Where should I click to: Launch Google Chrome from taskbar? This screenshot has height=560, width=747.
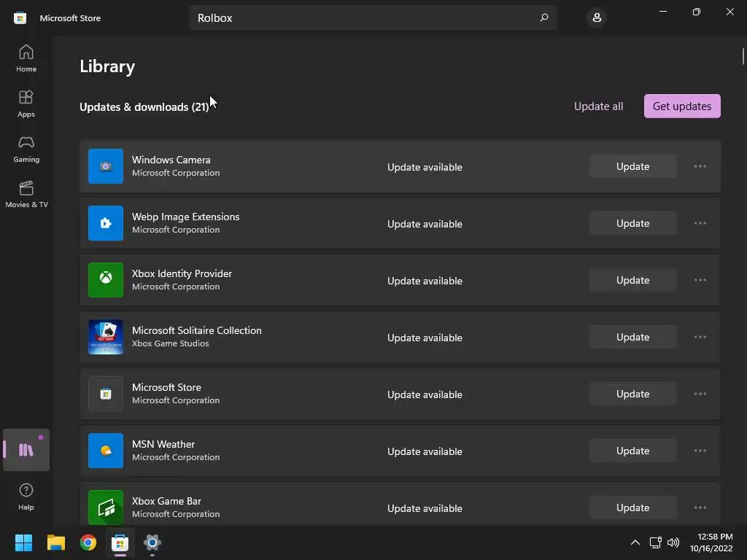click(x=88, y=542)
